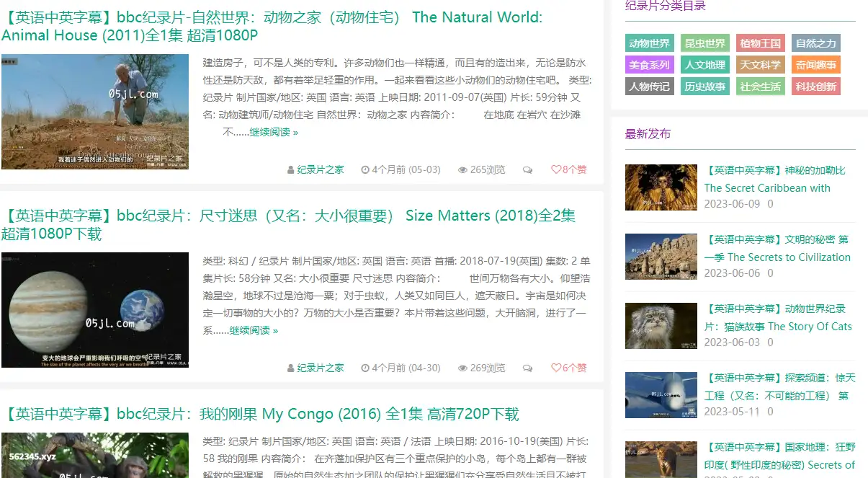Click the 269浏览 view count text

(x=488, y=368)
